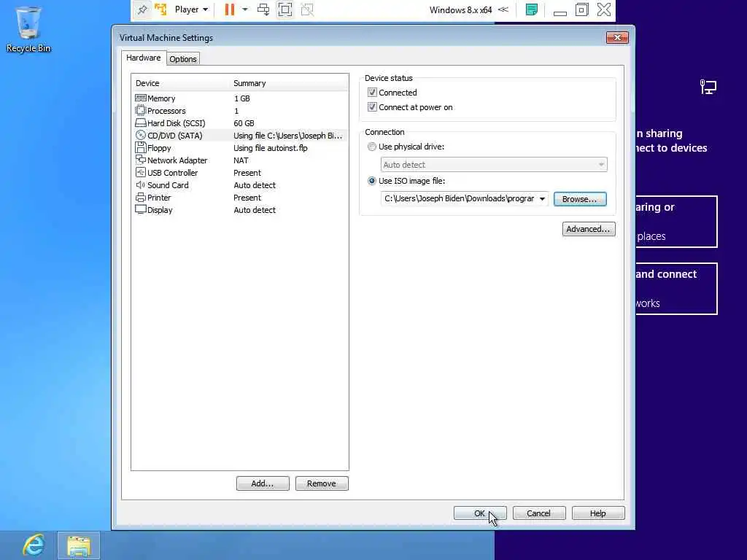Click the Unity mode toolbar icon
747x560 pixels.
click(x=307, y=9)
